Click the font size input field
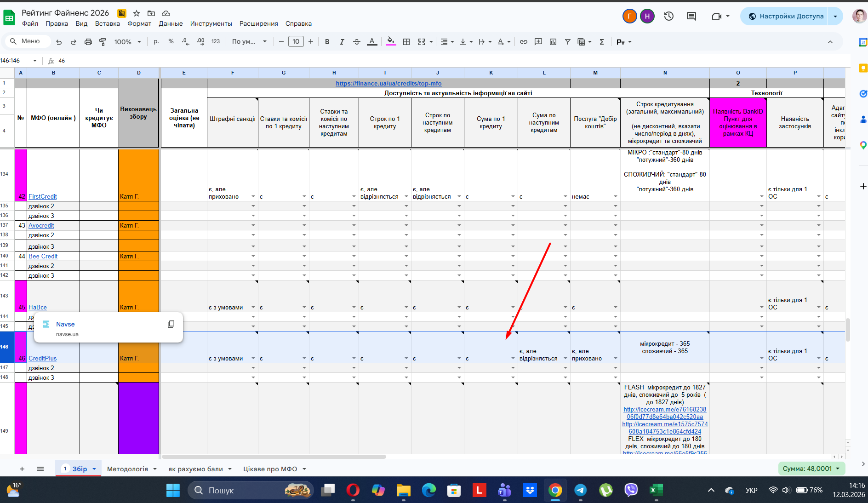This screenshot has height=503, width=868. 296,42
